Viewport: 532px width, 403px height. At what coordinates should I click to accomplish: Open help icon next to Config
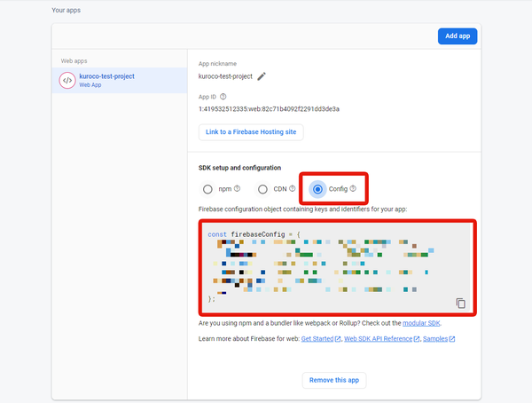click(353, 188)
